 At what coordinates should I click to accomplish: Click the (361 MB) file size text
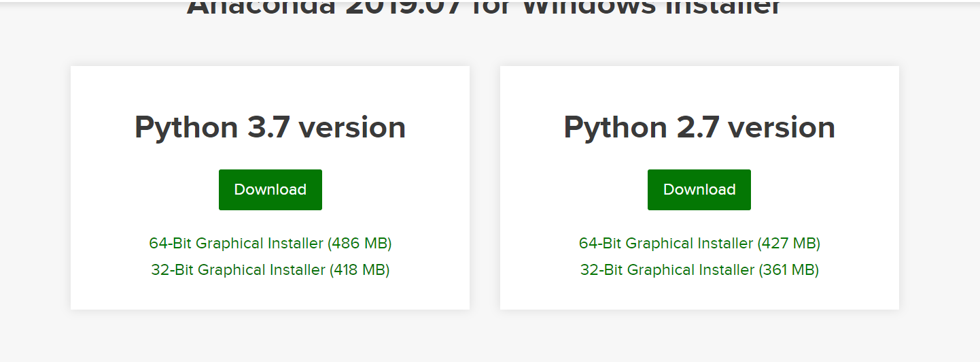click(x=788, y=270)
